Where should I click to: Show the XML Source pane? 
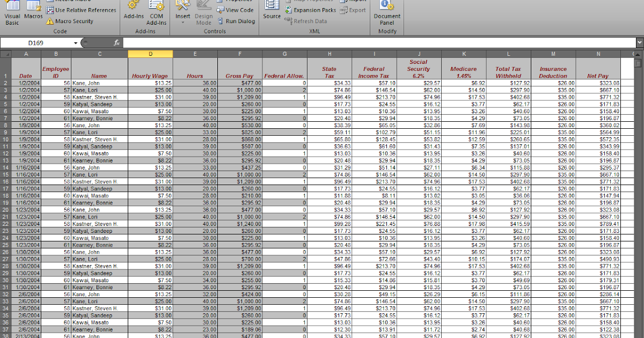[x=272, y=12]
